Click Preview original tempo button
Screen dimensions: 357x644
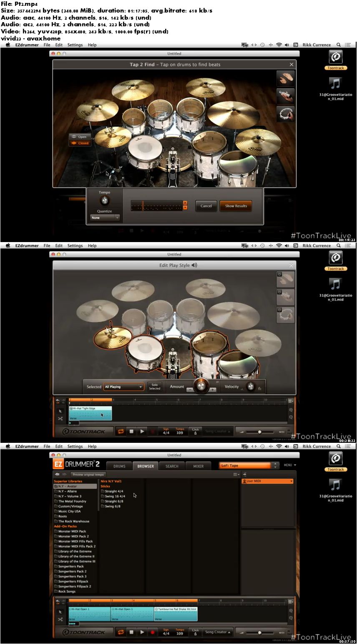88,475
